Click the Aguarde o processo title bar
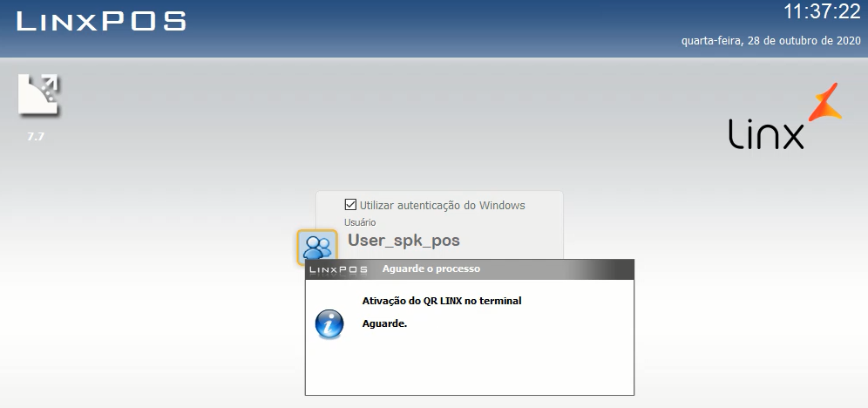This screenshot has height=408, width=868. (x=470, y=269)
